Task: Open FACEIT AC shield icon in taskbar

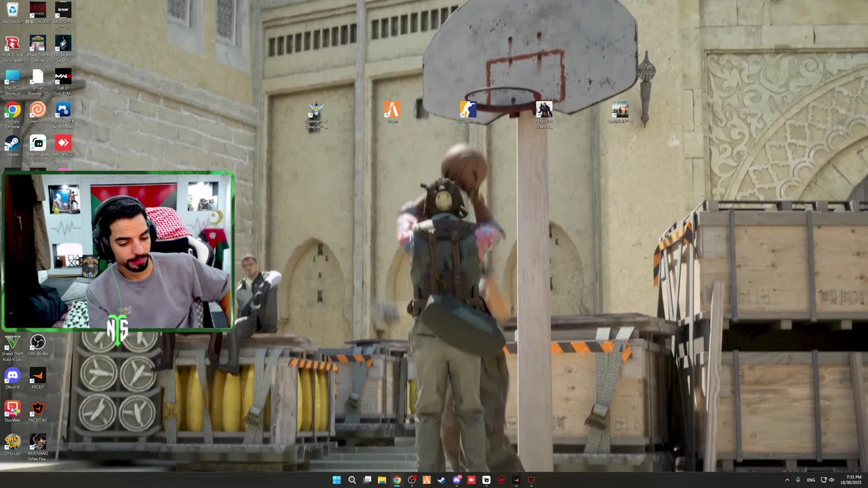Action: point(531,480)
